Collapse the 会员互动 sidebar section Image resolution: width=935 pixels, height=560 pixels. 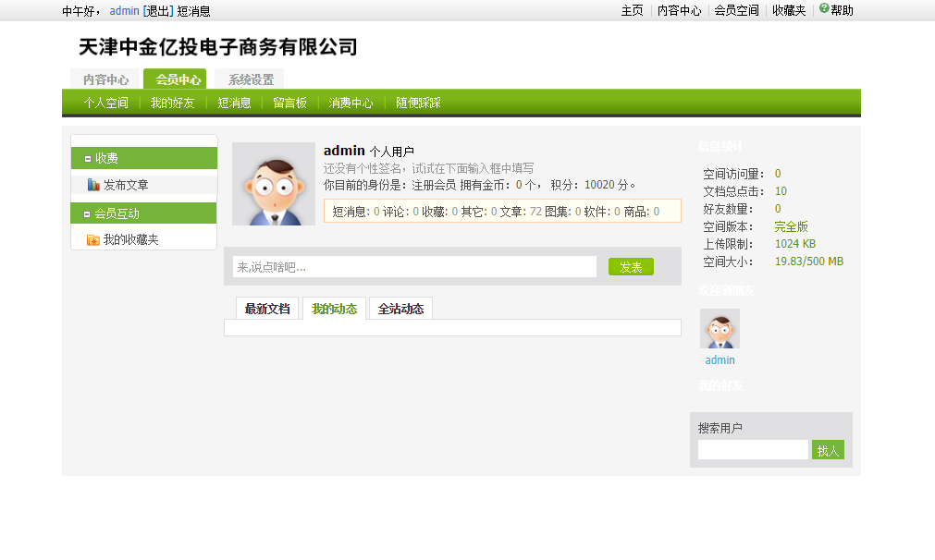point(88,214)
